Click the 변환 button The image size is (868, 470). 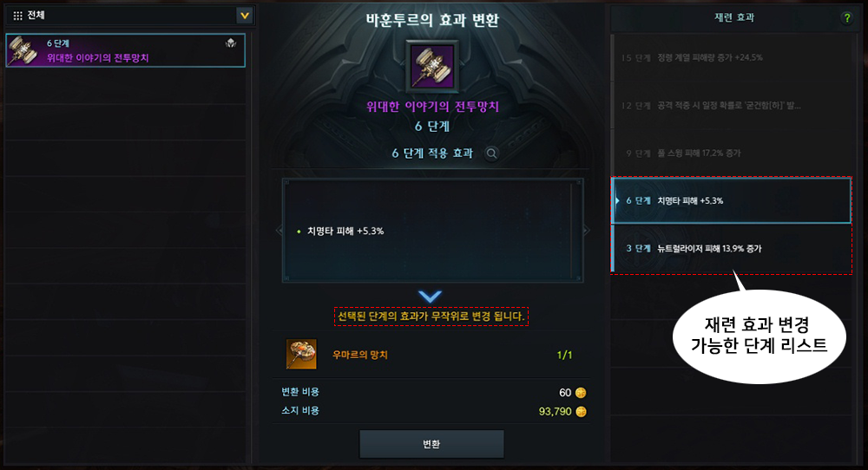(x=431, y=444)
